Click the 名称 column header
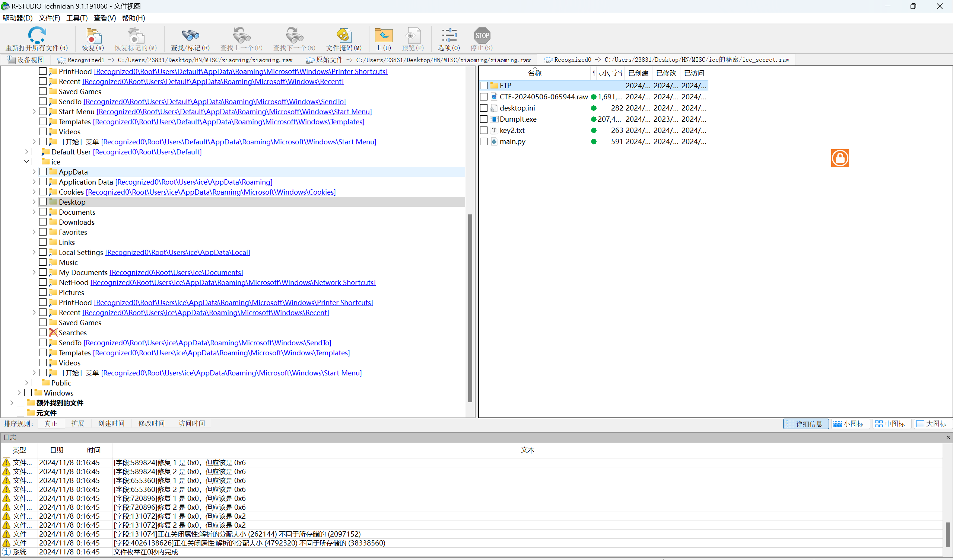The width and height of the screenshot is (953, 560). (534, 73)
